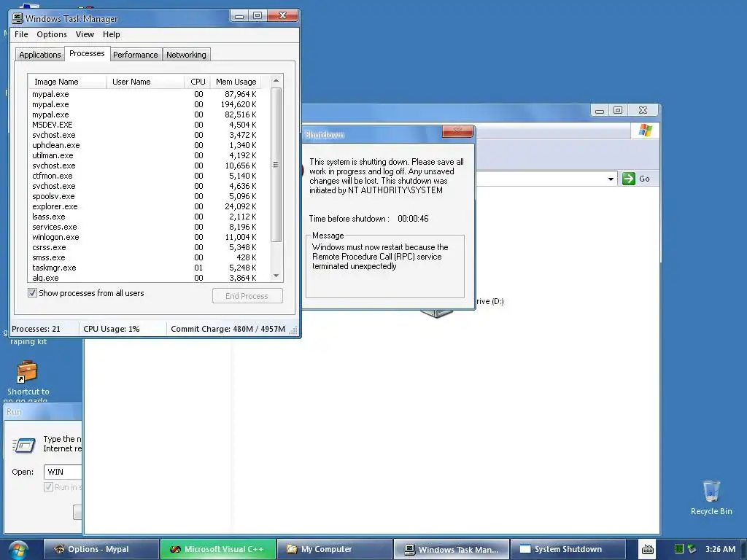Select the Processes tab

tap(87, 53)
